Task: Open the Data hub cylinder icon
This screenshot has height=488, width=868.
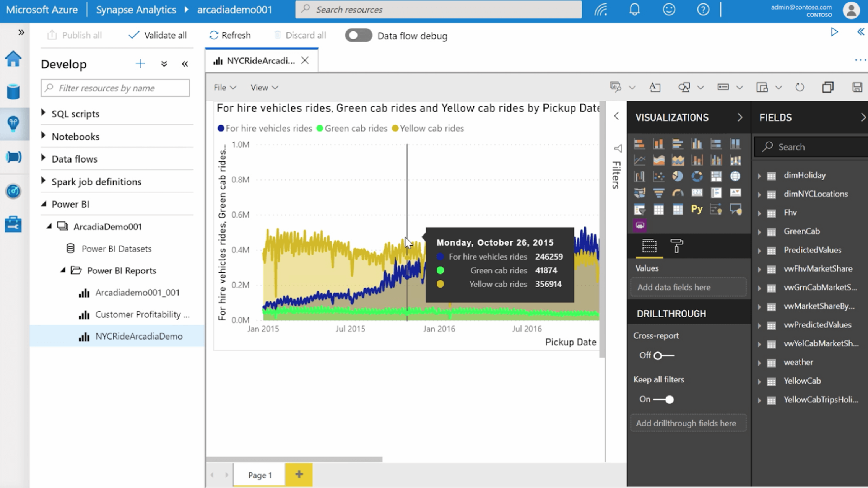Action: click(13, 91)
